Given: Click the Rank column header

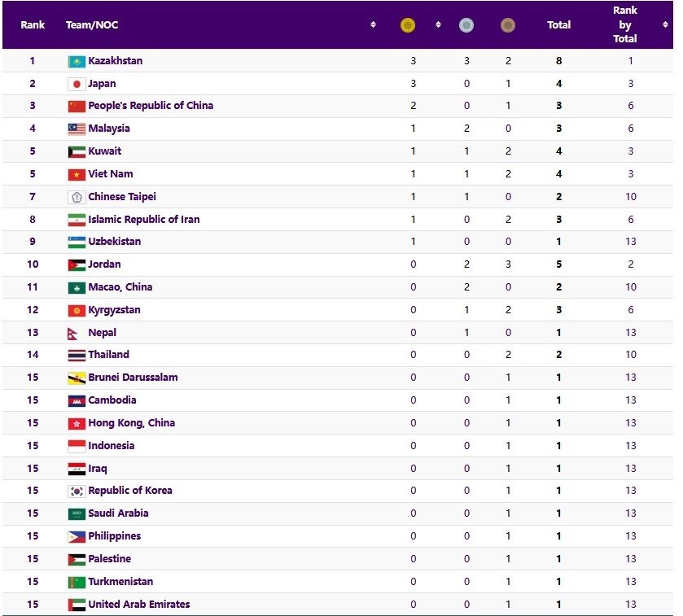Looking at the screenshot, I should 33,25.
